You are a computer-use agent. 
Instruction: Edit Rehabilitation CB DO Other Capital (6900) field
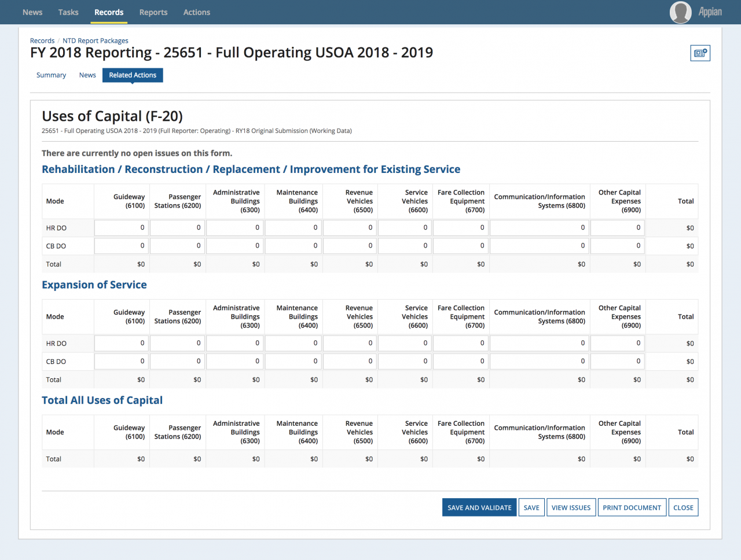click(618, 246)
